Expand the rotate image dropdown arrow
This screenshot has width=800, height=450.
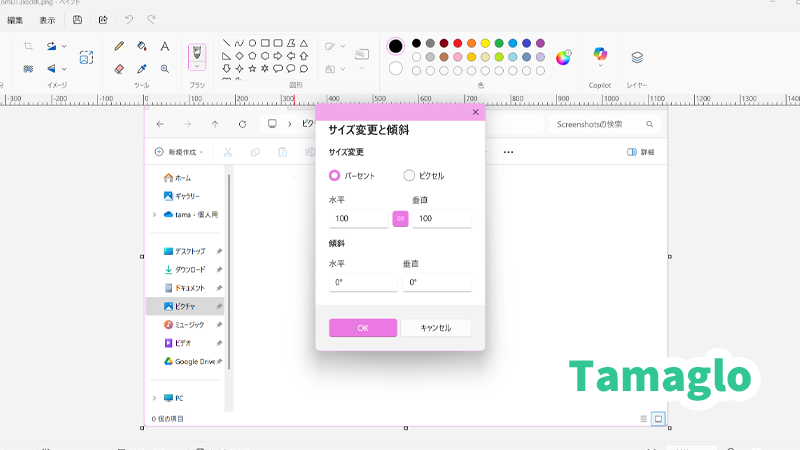coord(65,46)
